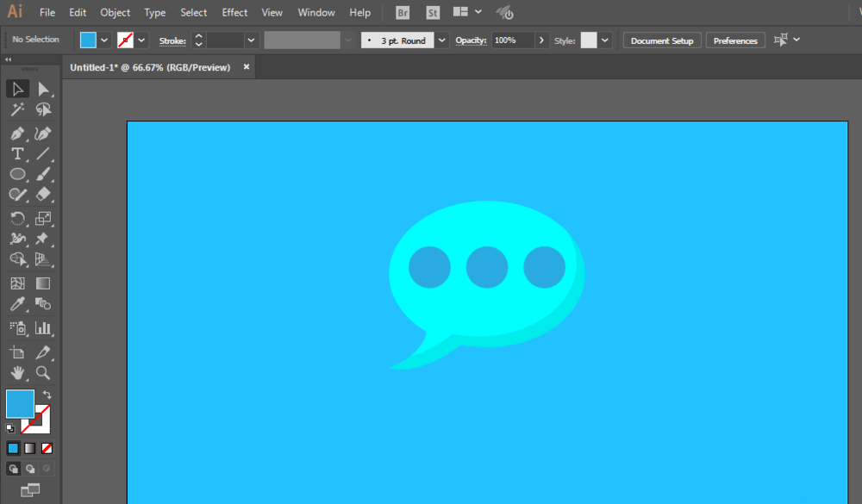This screenshot has width=862, height=504.
Task: Select the Gradient tool
Action: coord(43,283)
